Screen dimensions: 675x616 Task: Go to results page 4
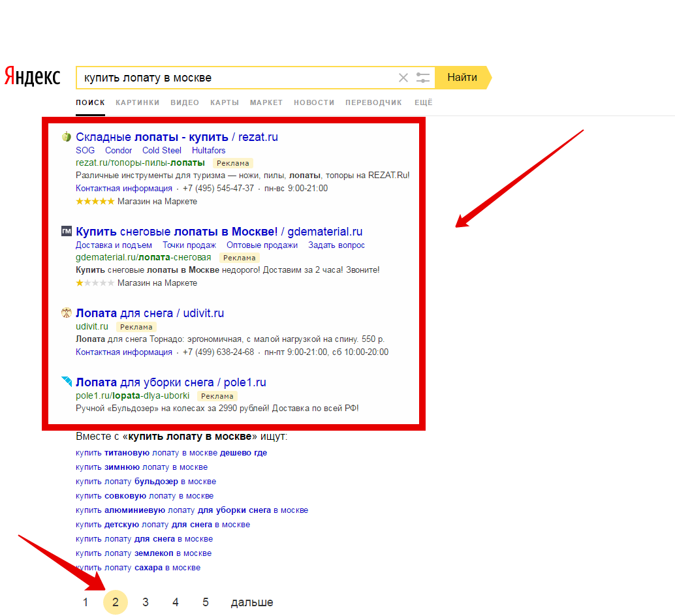coord(176,602)
